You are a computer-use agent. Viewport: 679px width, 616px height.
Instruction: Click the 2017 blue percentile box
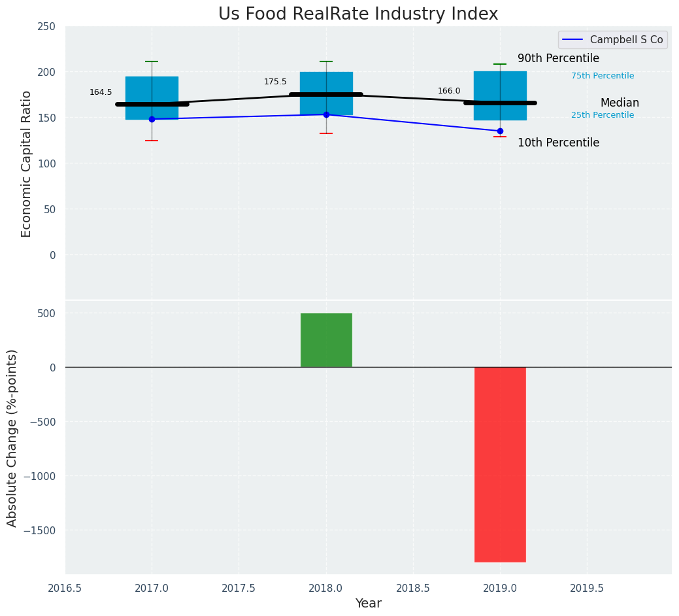[x=152, y=90]
